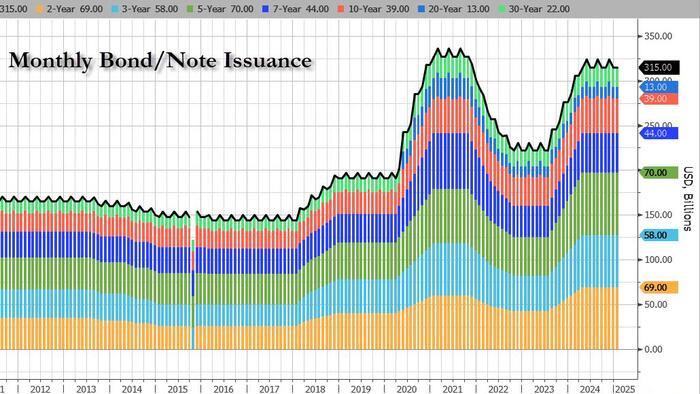
Task: Click the light blue 58.00 axis tag
Action: coord(659,235)
